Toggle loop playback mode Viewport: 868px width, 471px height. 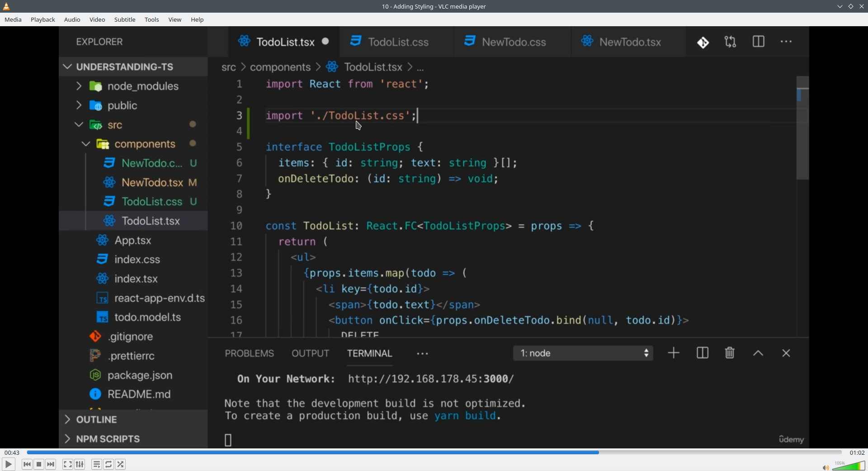[109, 464]
